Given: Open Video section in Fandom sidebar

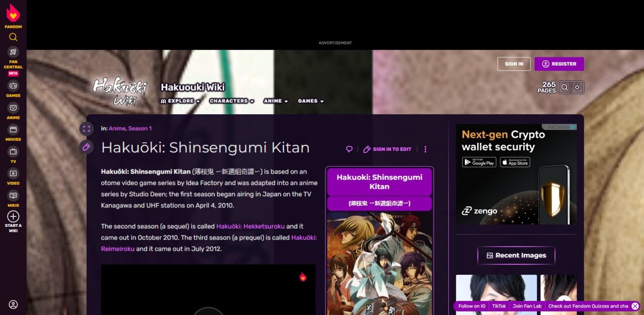Looking at the screenshot, I should pyautogui.click(x=13, y=177).
